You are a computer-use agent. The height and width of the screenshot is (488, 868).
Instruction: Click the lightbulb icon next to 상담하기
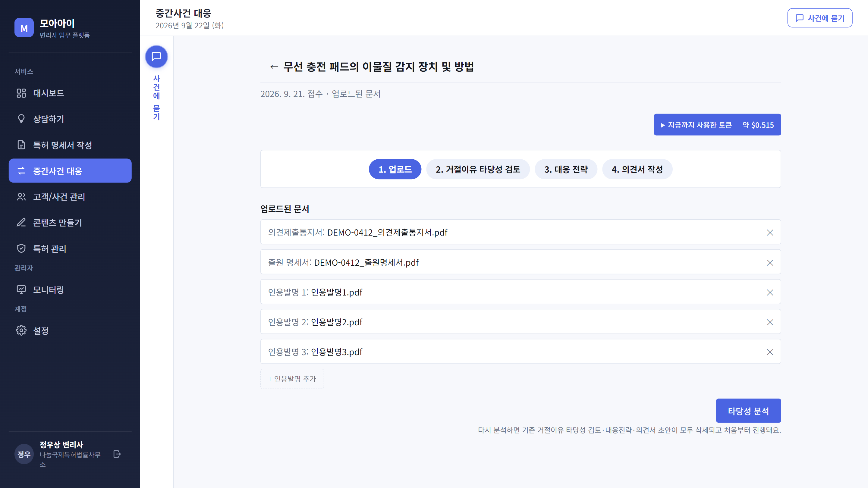tap(21, 119)
